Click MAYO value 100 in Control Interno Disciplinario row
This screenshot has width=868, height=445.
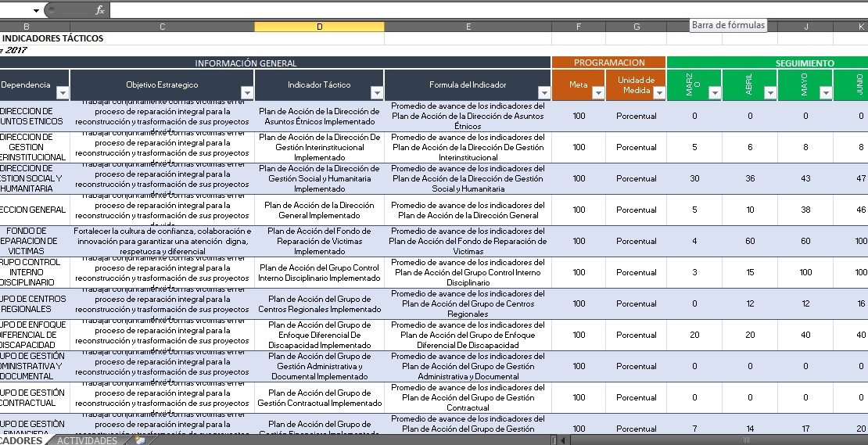click(805, 272)
